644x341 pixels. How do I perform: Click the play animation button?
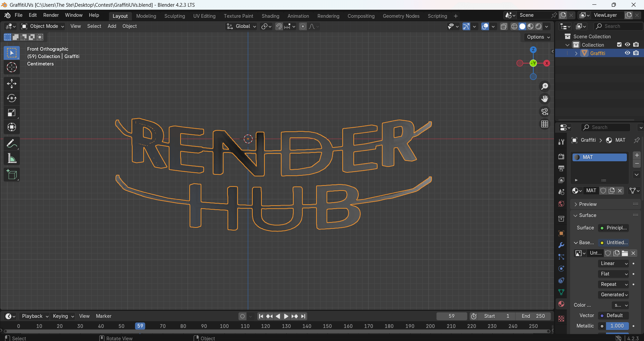286,316
